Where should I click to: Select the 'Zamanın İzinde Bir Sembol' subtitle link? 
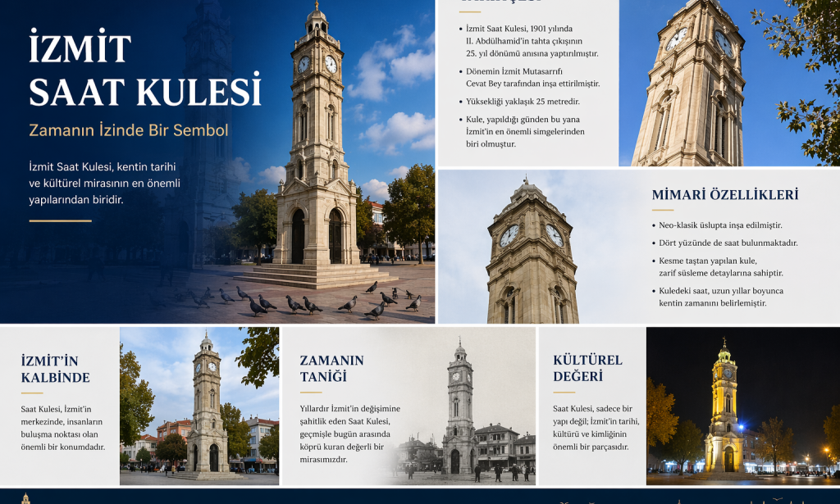point(128,129)
